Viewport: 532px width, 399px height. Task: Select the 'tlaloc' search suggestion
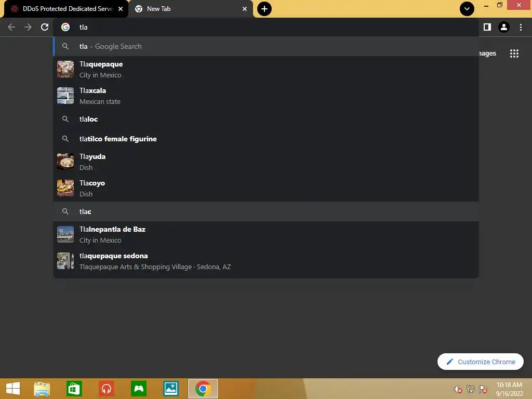(266, 119)
